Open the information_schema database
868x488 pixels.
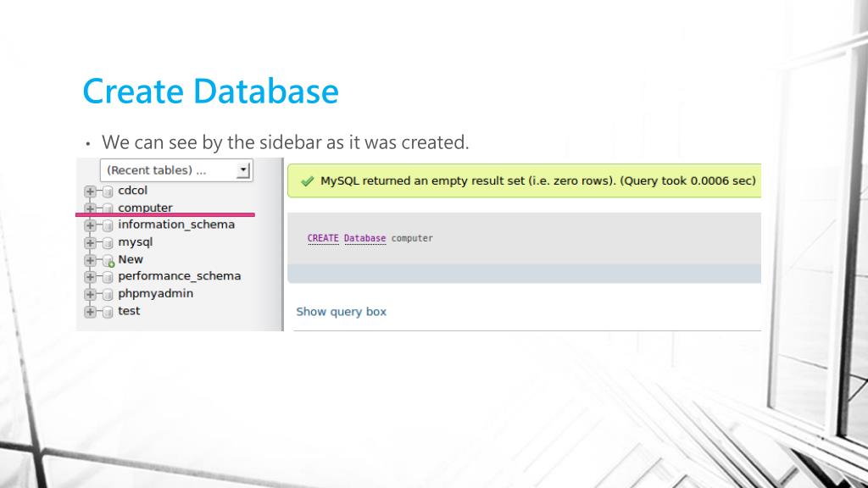[176, 225]
